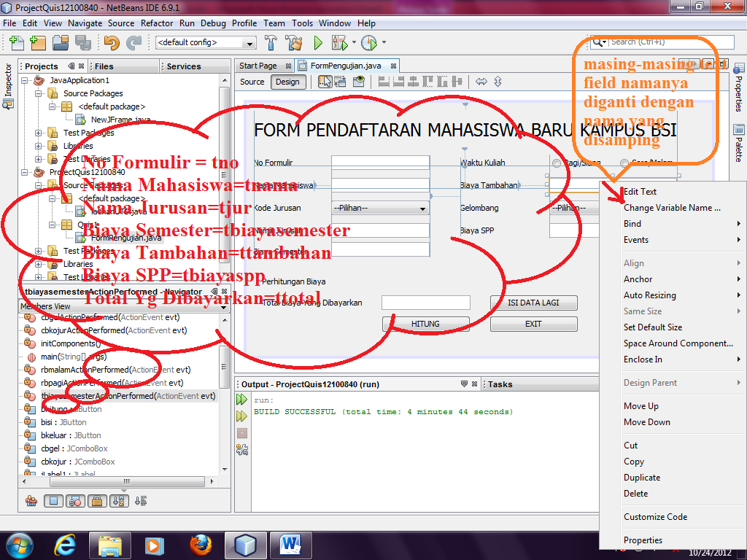
Task: Toggle Connection Mode in the designer toolbar
Action: (x=338, y=82)
